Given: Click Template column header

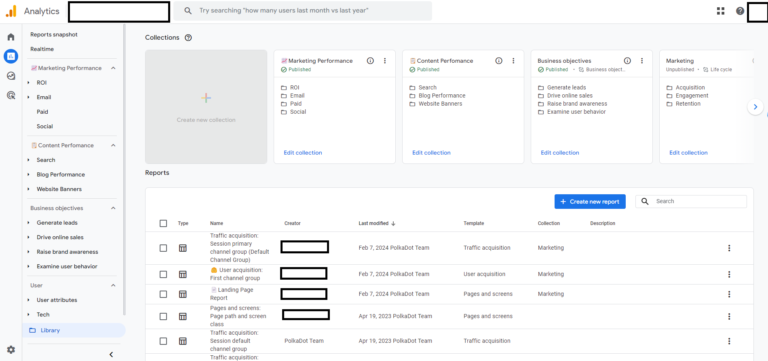Looking at the screenshot, I should [474, 223].
